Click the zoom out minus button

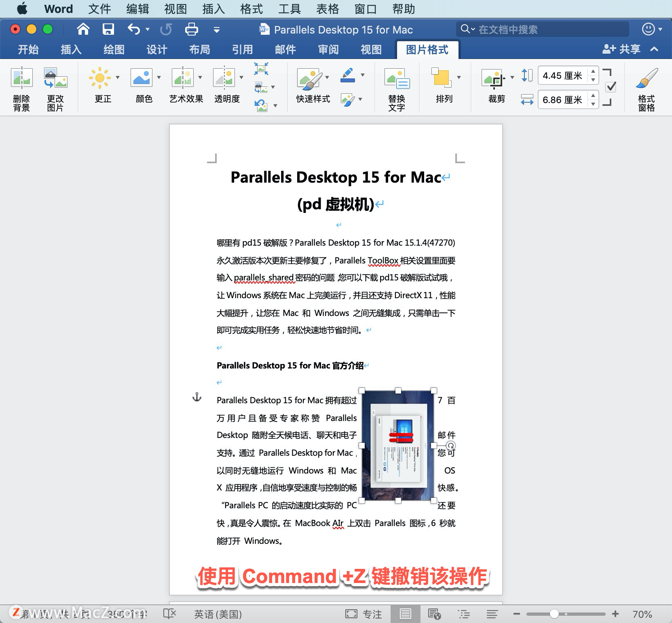[x=516, y=614]
